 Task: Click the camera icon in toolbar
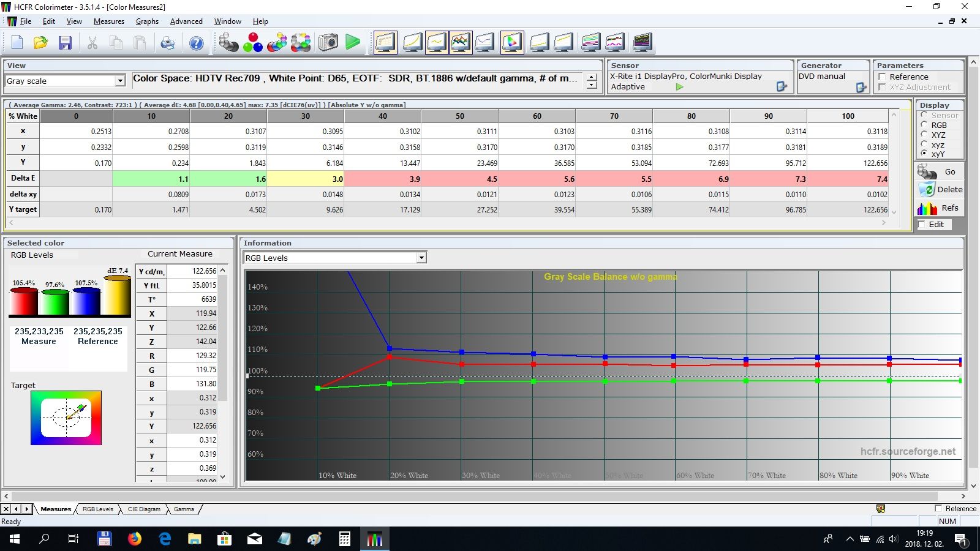coord(328,42)
